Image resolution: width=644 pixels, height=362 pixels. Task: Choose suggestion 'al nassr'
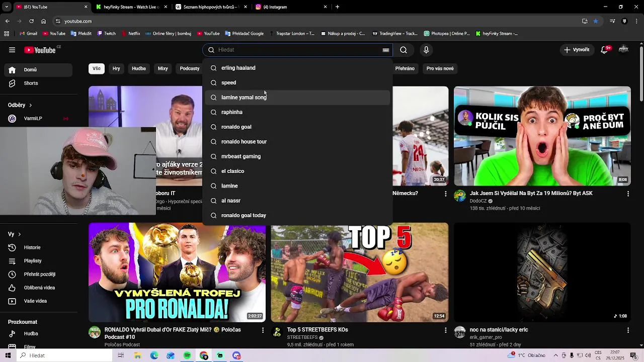tap(297, 201)
